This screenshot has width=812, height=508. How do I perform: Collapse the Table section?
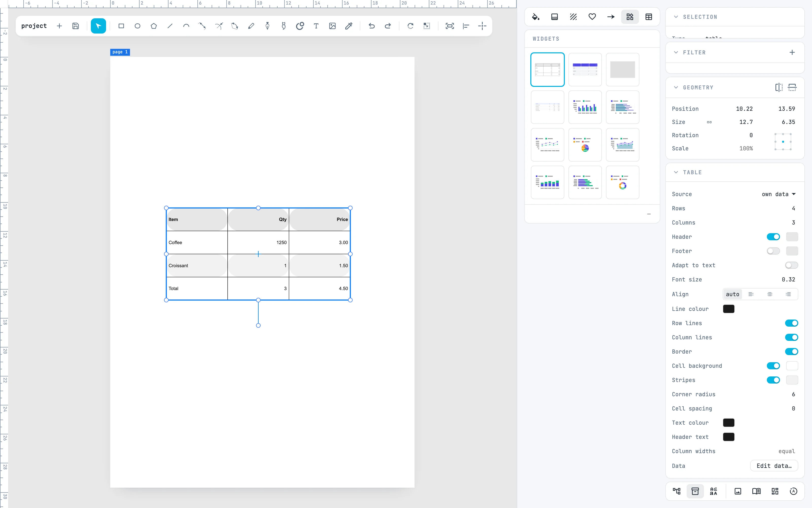[676, 172]
